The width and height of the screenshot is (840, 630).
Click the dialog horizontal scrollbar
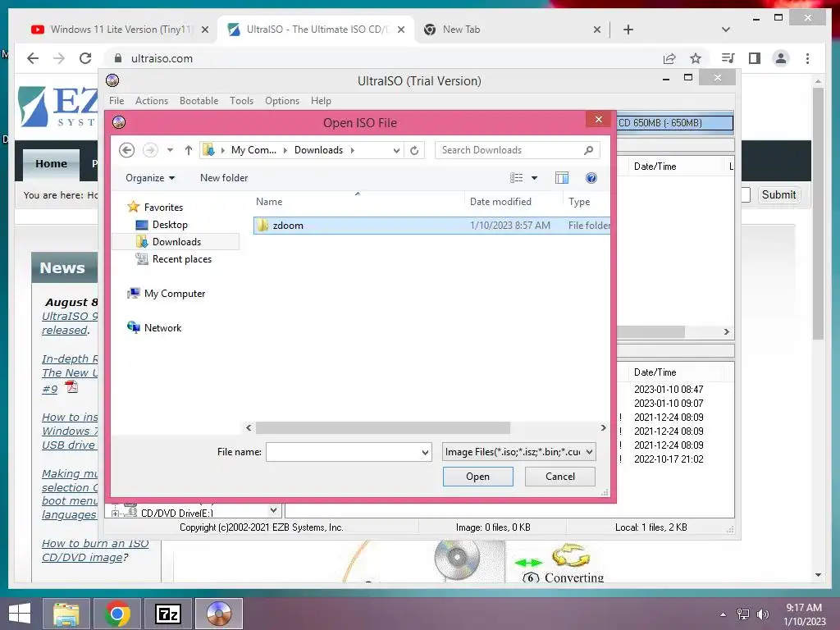382,428
